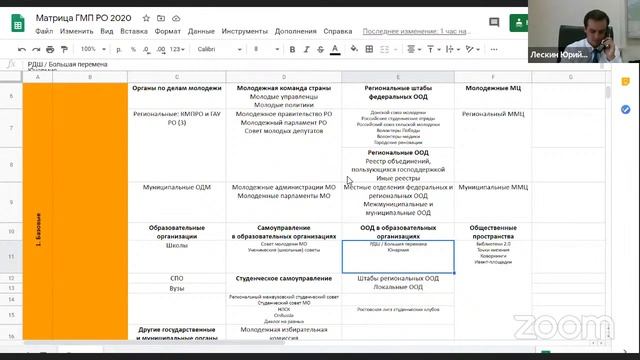Open the last edit history link
This screenshot has height=360, width=640.
point(416,31)
